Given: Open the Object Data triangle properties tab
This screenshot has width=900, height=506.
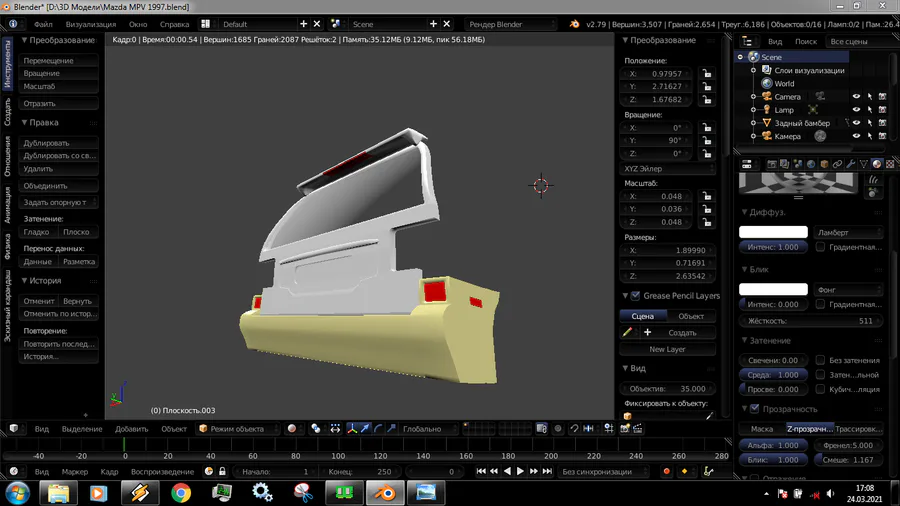Looking at the screenshot, I should pos(864,164).
